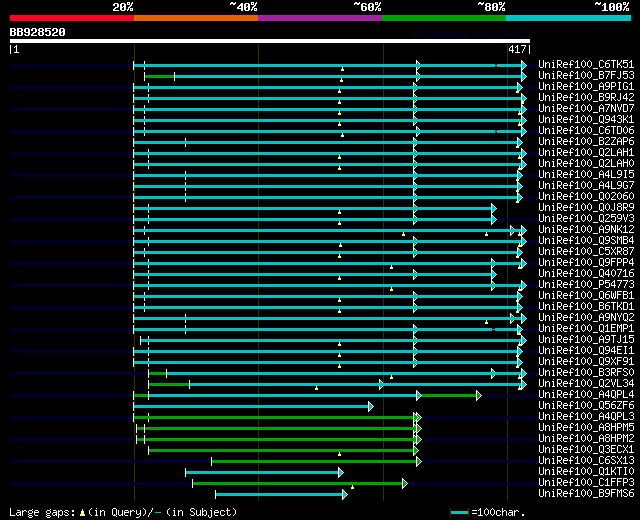Open the UniRef100_P54773 label

tap(586, 285)
